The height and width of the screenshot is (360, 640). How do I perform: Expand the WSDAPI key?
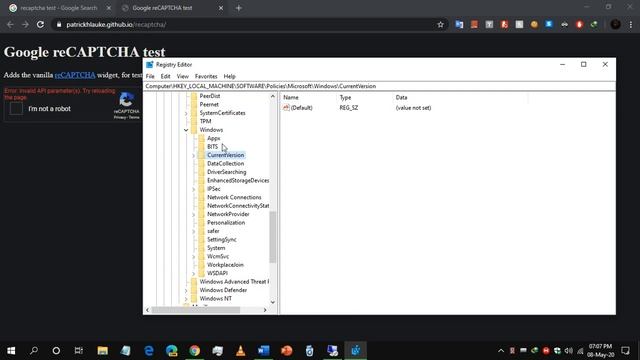[x=194, y=273]
